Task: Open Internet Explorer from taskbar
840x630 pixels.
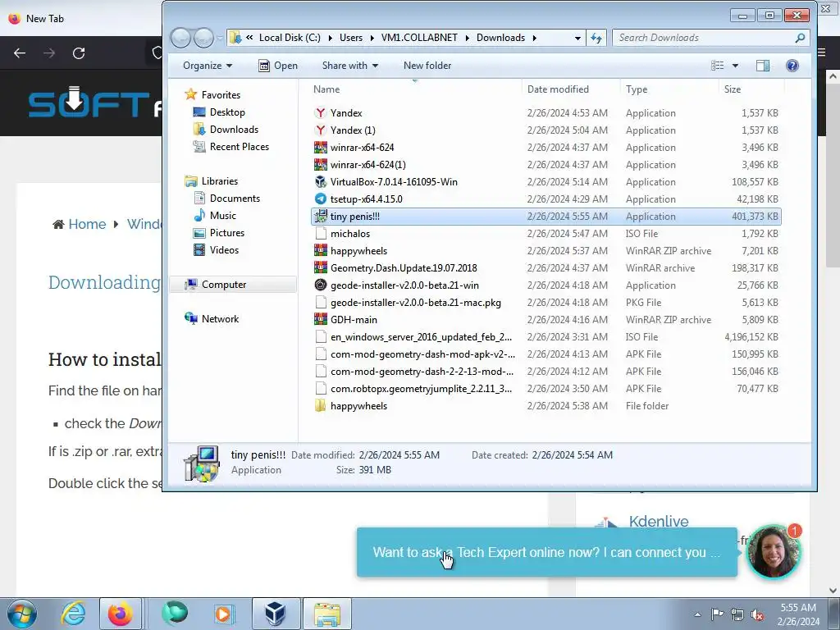Action: click(x=73, y=614)
